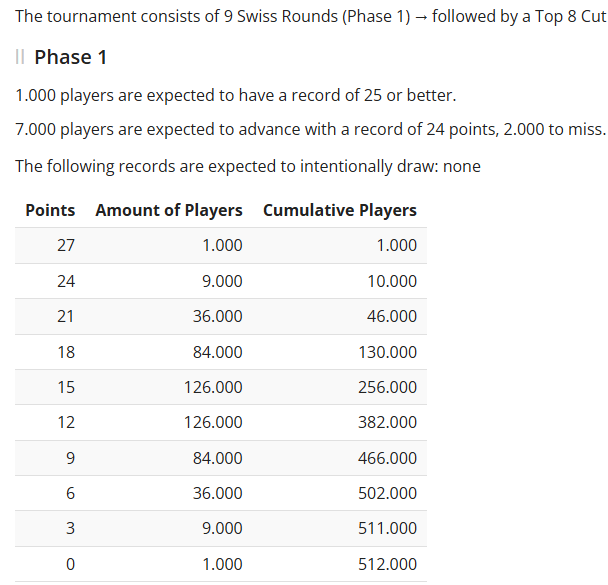Click the Phase 1 heading

click(x=70, y=57)
